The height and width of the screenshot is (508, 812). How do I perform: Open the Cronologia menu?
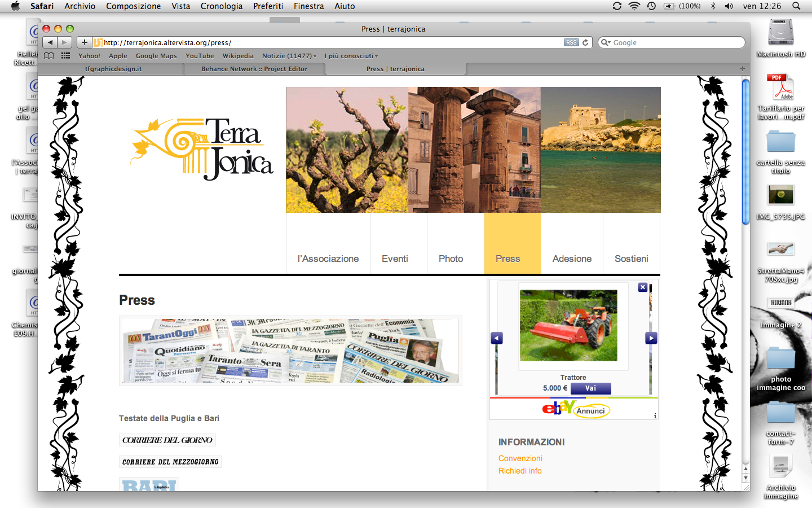click(x=222, y=6)
